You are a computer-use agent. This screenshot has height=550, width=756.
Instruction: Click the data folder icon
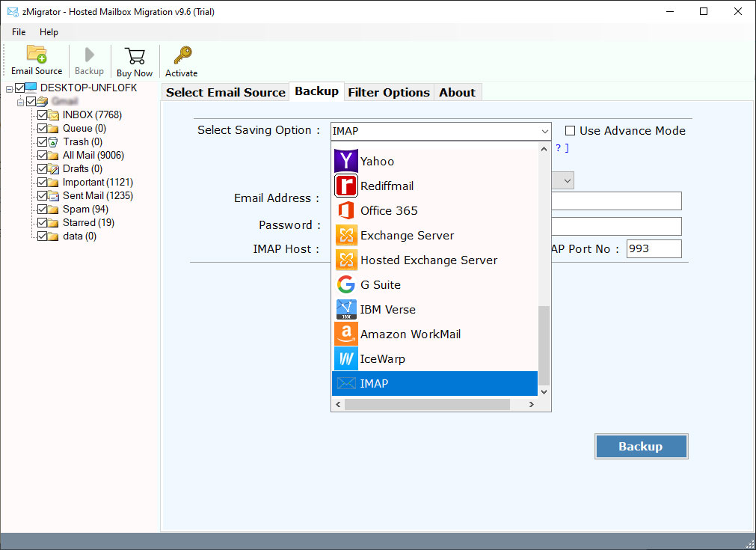54,236
